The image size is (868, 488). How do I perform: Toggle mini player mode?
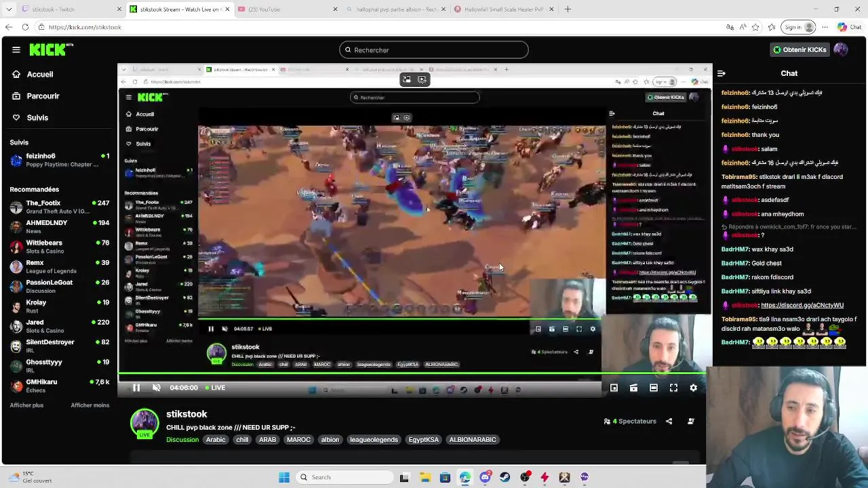click(x=614, y=388)
